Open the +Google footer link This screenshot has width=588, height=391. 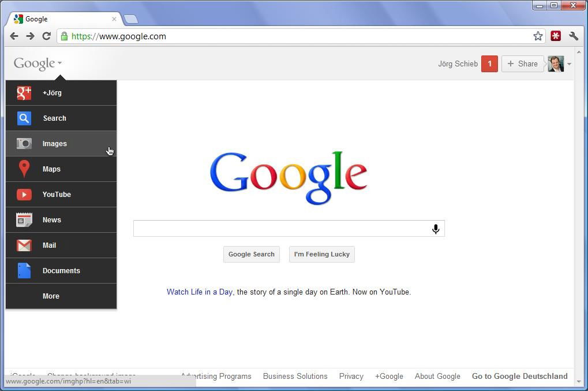[x=389, y=377]
